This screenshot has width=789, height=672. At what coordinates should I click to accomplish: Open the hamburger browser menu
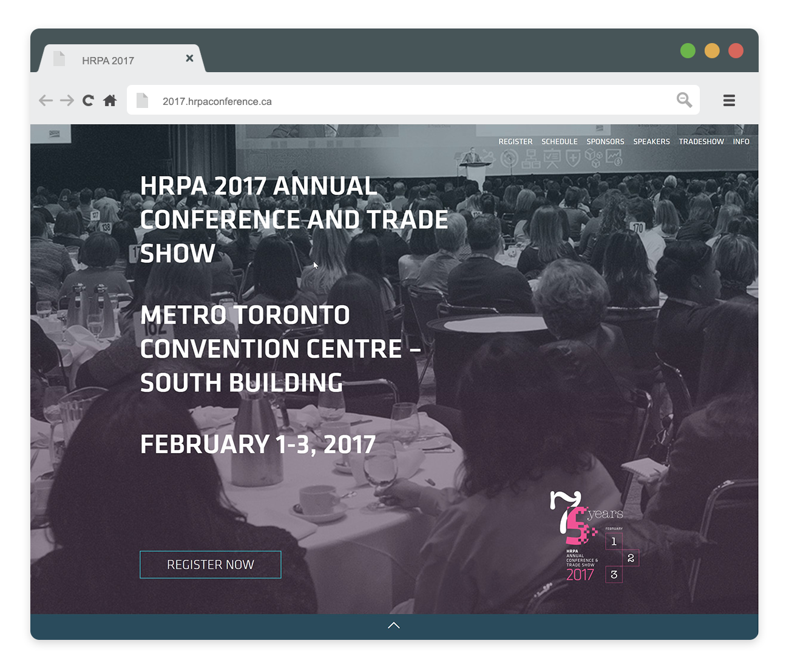click(729, 100)
